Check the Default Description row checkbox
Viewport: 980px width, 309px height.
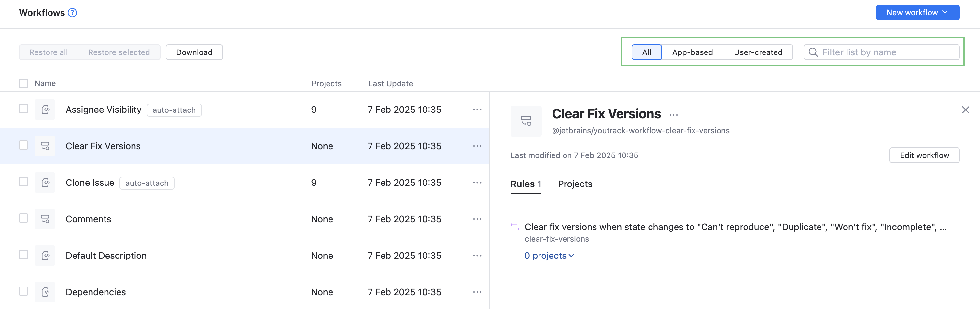[x=23, y=255]
